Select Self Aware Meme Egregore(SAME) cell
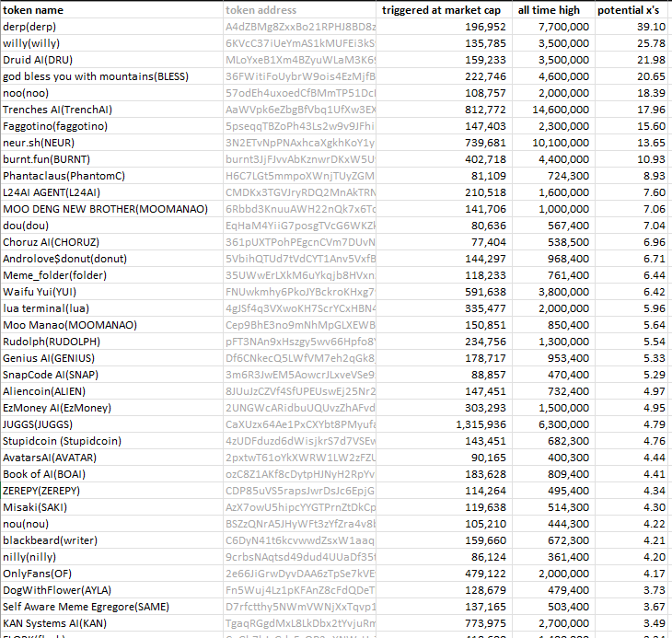672x638 pixels. [111, 607]
